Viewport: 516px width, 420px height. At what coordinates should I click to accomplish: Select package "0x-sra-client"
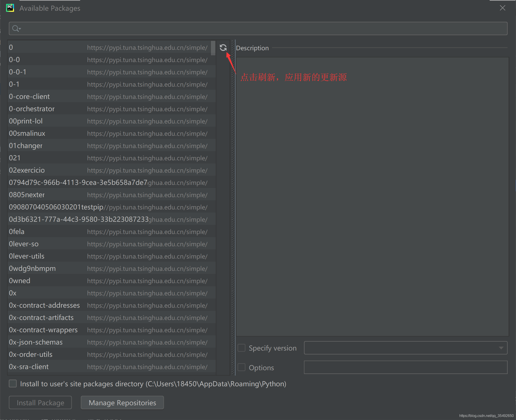[112, 367]
